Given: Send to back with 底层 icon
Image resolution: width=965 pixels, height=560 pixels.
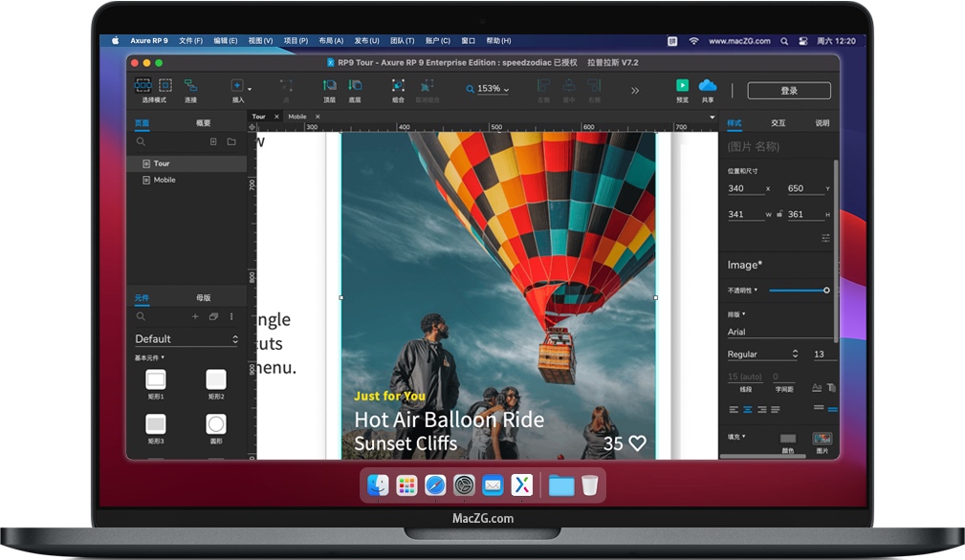Looking at the screenshot, I should (355, 86).
